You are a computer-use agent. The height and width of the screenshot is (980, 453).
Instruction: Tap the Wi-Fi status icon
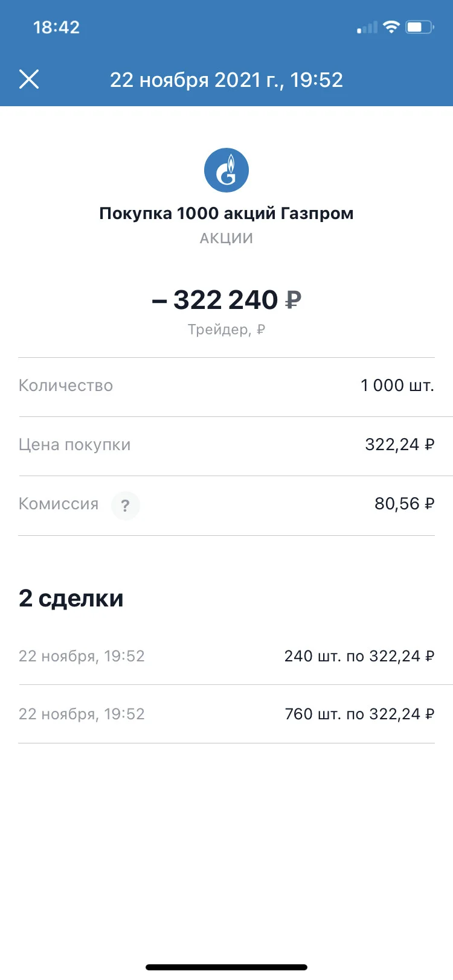click(391, 27)
